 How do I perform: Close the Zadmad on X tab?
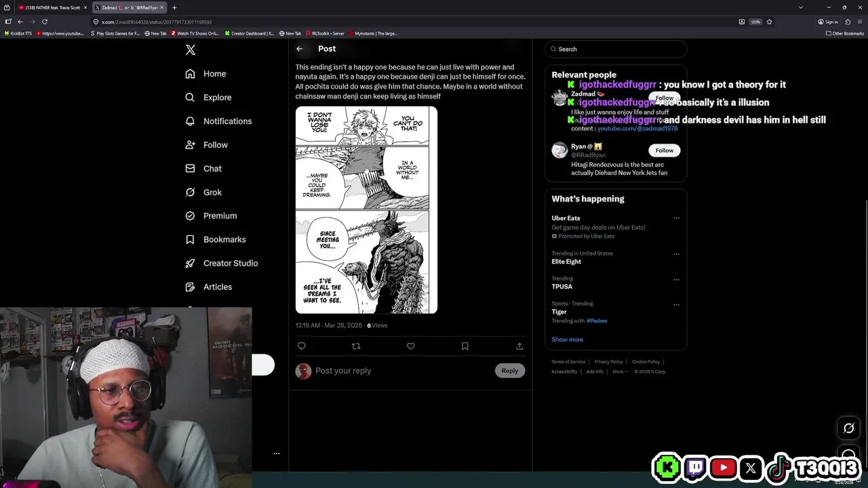click(161, 7)
